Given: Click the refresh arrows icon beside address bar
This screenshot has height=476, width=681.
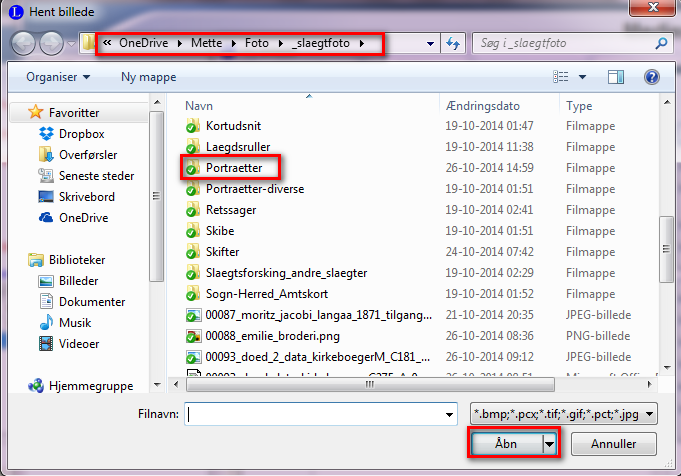Looking at the screenshot, I should (x=453, y=44).
